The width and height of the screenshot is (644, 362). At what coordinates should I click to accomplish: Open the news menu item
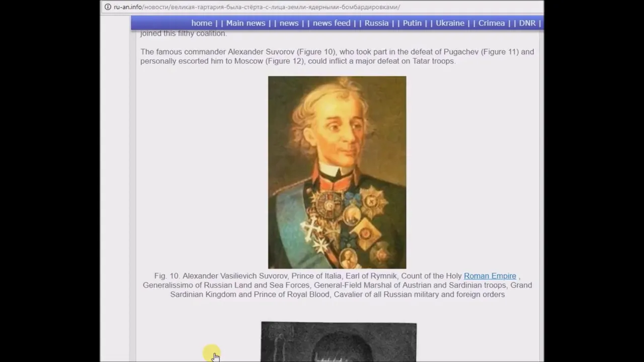coord(289,23)
